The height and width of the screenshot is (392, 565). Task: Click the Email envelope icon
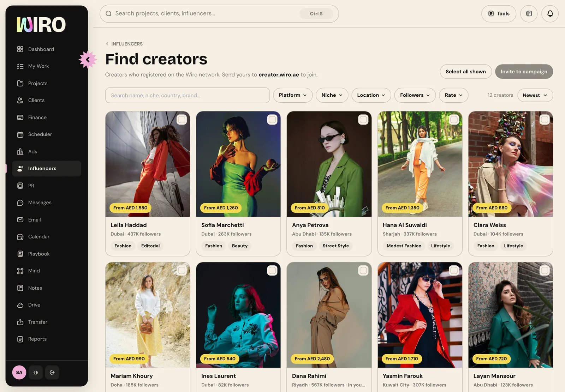click(20, 220)
